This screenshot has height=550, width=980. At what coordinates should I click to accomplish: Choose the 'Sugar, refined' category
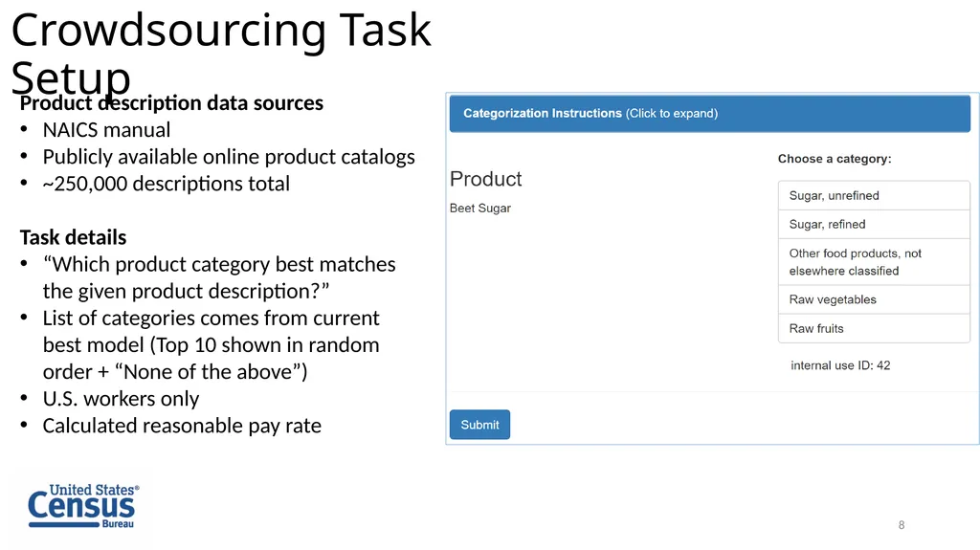[x=874, y=225]
